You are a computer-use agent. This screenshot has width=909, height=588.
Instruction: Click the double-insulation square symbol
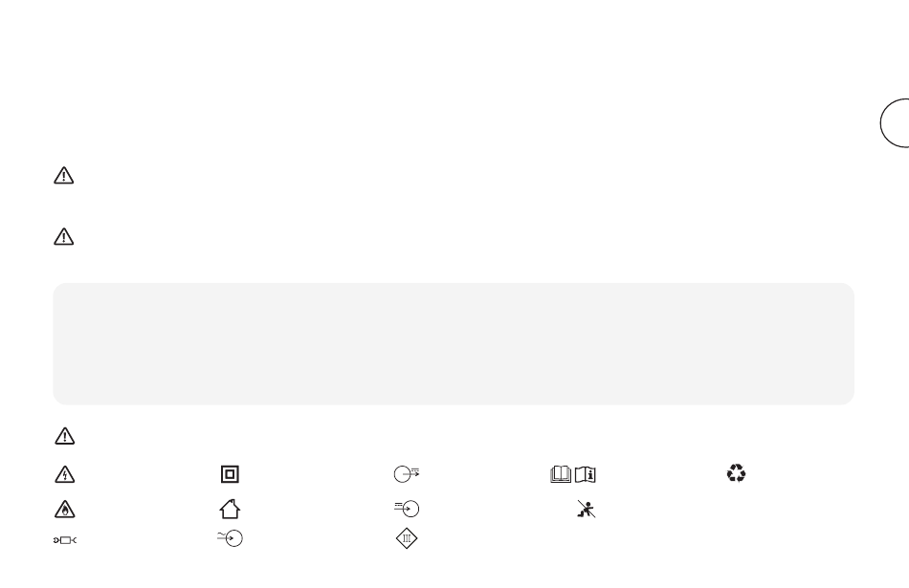[230, 474]
